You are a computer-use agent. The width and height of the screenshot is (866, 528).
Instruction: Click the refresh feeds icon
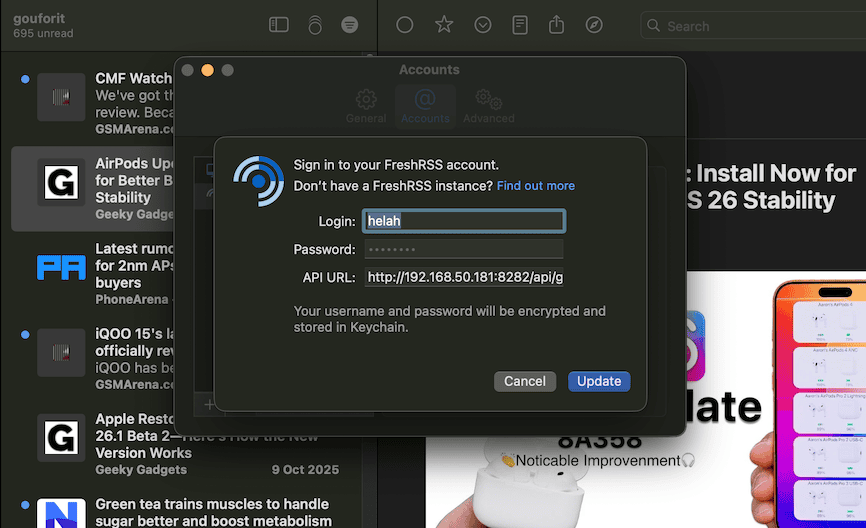coord(315,26)
